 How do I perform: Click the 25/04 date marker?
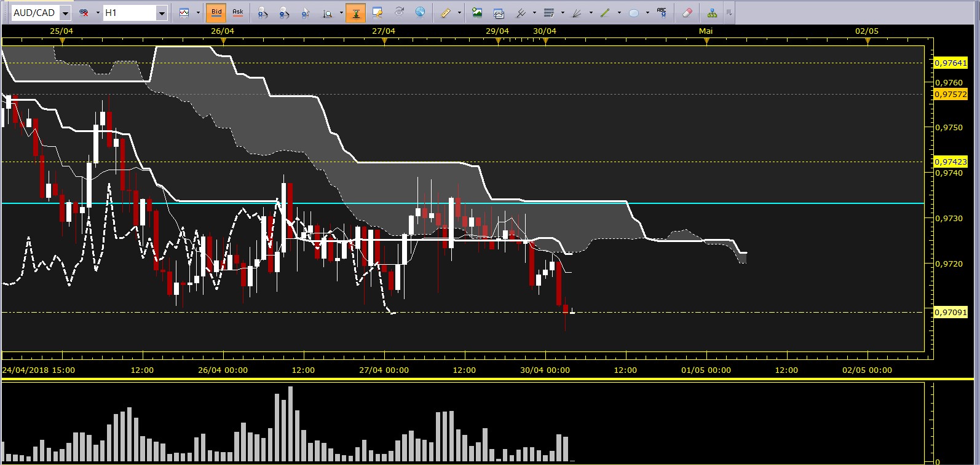pyautogui.click(x=61, y=31)
